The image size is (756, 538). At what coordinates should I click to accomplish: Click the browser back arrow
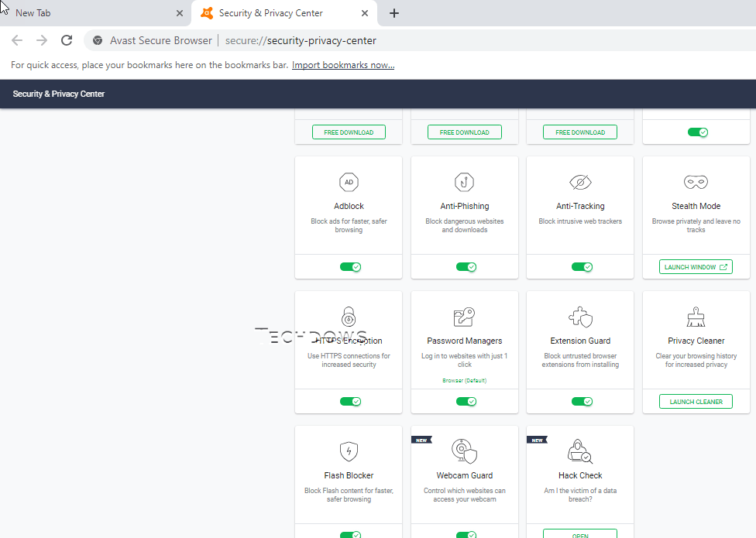pos(17,40)
